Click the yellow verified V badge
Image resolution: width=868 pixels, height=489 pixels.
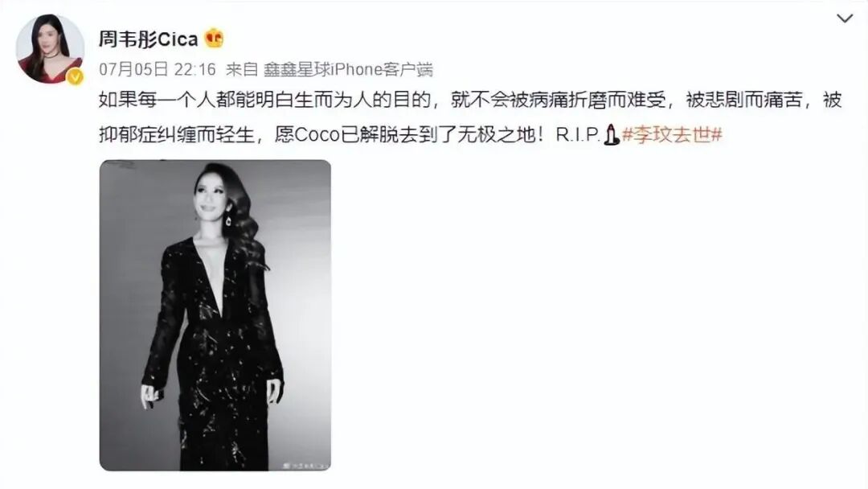pyautogui.click(x=76, y=77)
